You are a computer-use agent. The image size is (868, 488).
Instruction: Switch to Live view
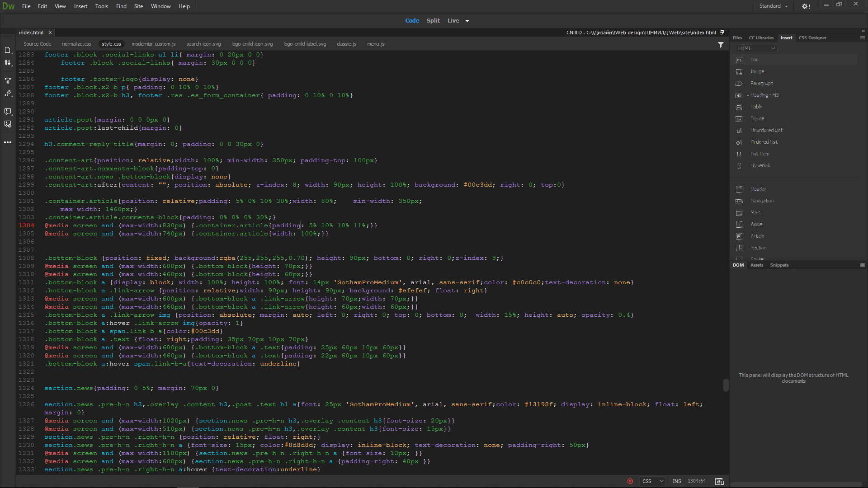click(x=453, y=21)
